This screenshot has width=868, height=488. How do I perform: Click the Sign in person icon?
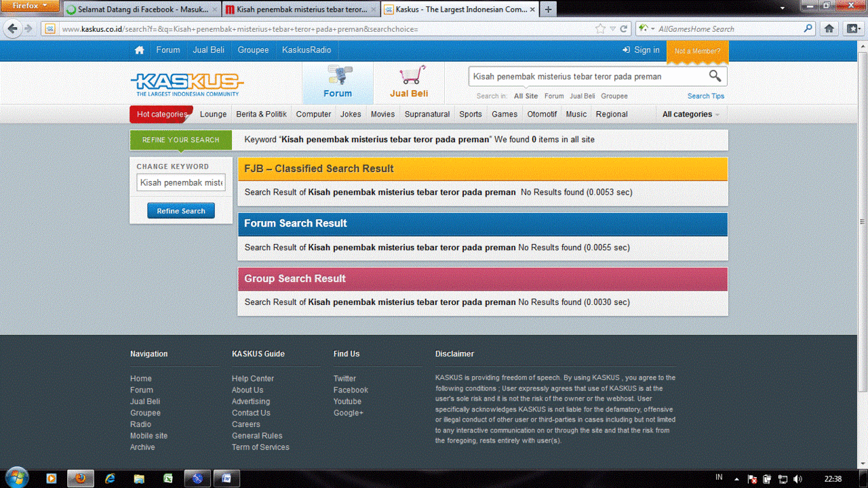[626, 50]
